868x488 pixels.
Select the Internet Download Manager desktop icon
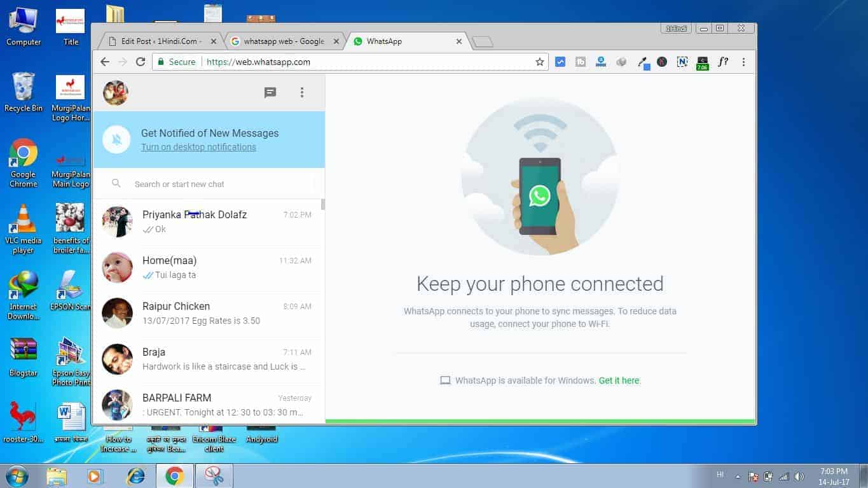24,296
